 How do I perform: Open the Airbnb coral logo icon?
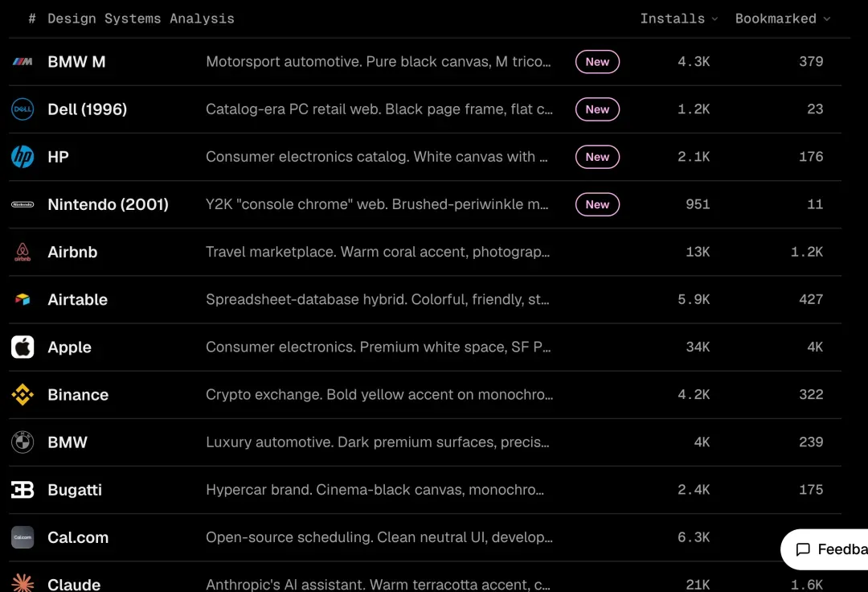click(23, 252)
